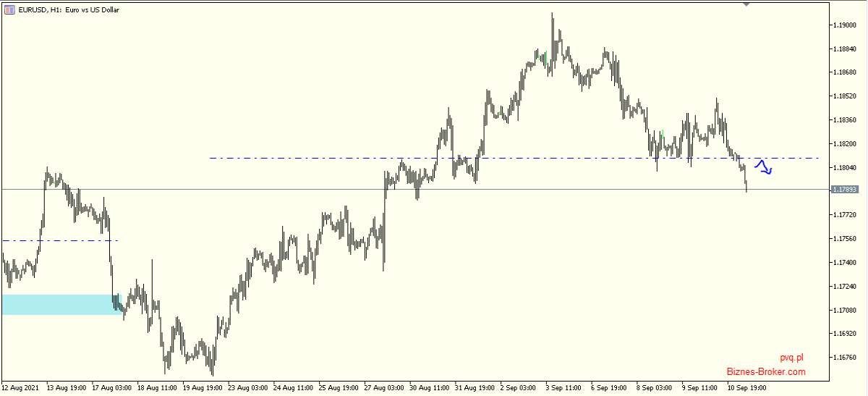Click the 1.17080 price axis value
The width and height of the screenshot is (868, 396).
(844, 311)
